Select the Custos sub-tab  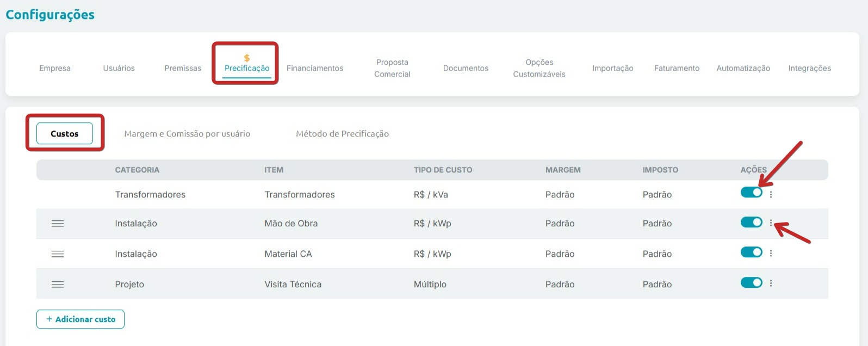point(65,133)
